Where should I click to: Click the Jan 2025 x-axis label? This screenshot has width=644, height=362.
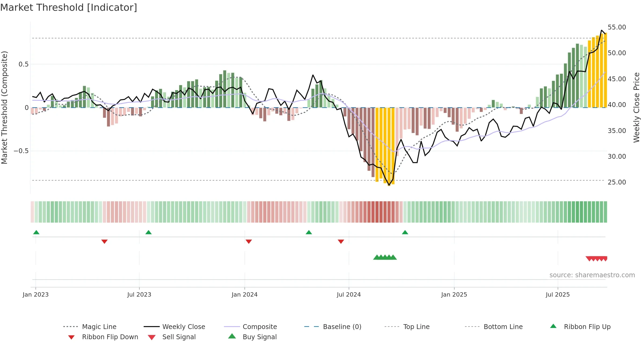tap(454, 295)
